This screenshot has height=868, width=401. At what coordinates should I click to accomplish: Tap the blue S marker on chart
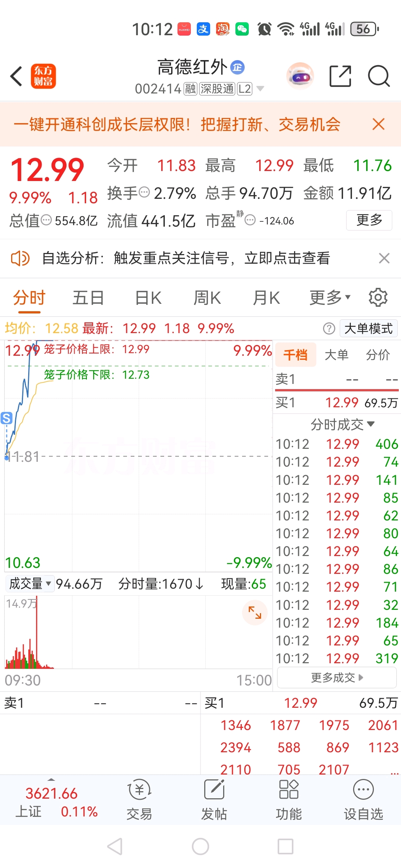coord(6,418)
